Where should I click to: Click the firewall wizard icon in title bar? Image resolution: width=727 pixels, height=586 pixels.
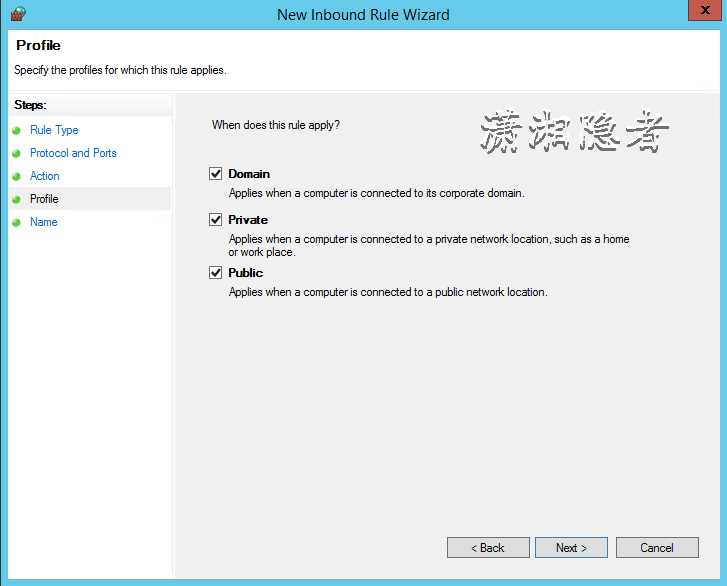(x=17, y=14)
